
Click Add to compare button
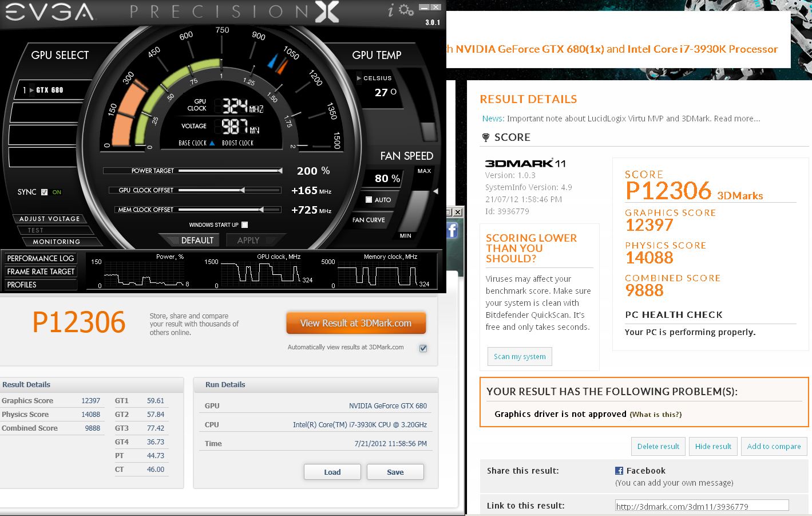(x=774, y=446)
